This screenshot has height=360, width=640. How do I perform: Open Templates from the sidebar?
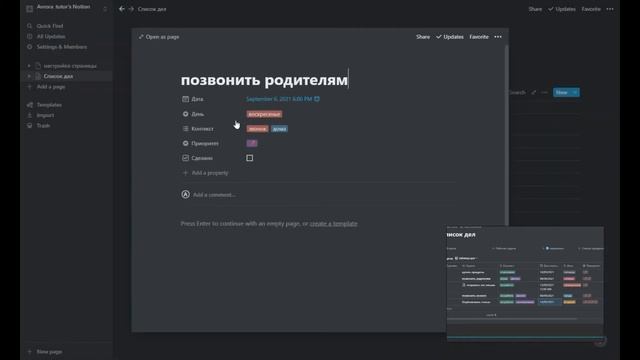click(49, 105)
